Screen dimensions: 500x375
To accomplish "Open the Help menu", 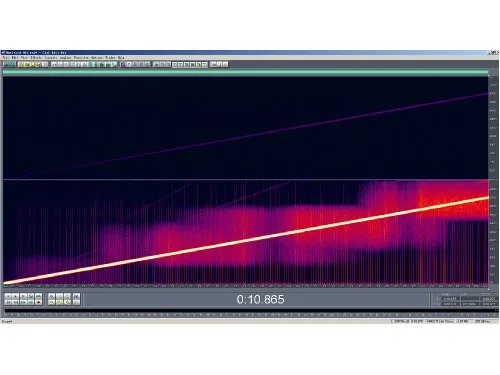I will 121,58.
